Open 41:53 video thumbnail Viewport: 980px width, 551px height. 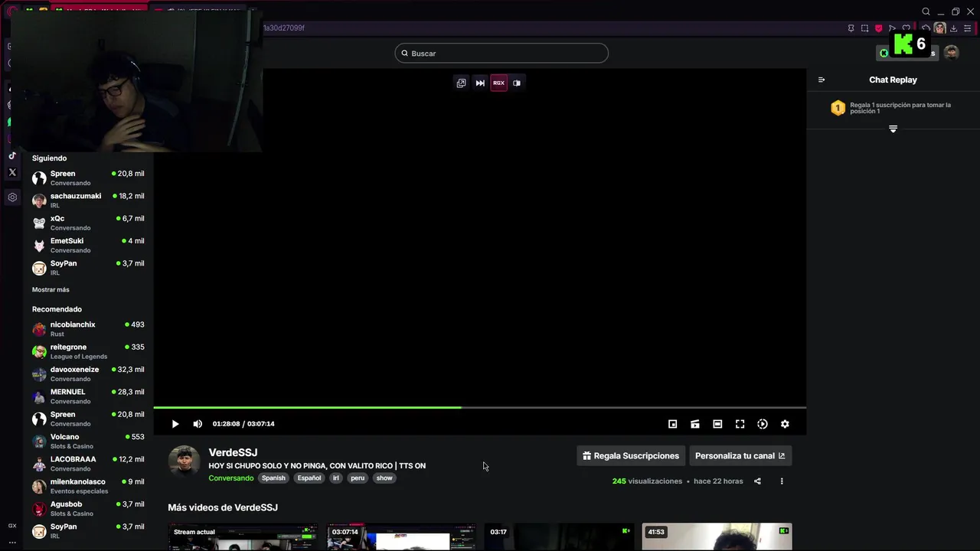click(717, 537)
